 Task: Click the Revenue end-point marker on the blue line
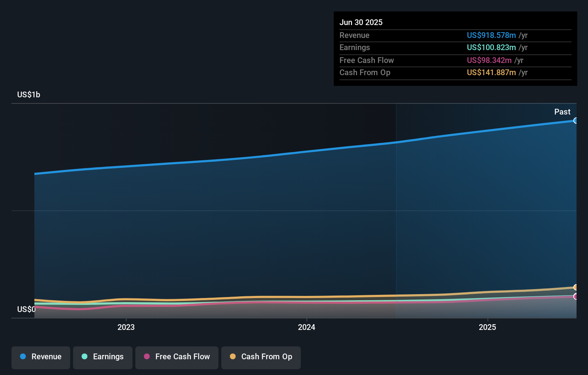point(575,121)
